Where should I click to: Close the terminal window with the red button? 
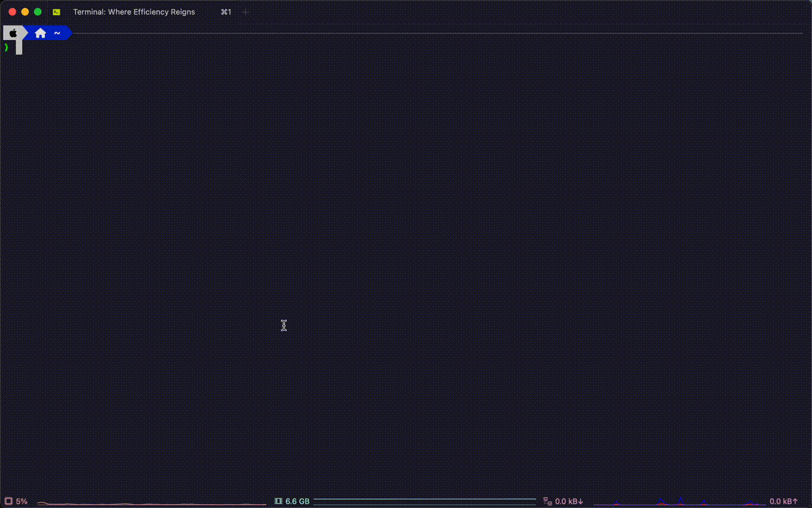point(12,12)
